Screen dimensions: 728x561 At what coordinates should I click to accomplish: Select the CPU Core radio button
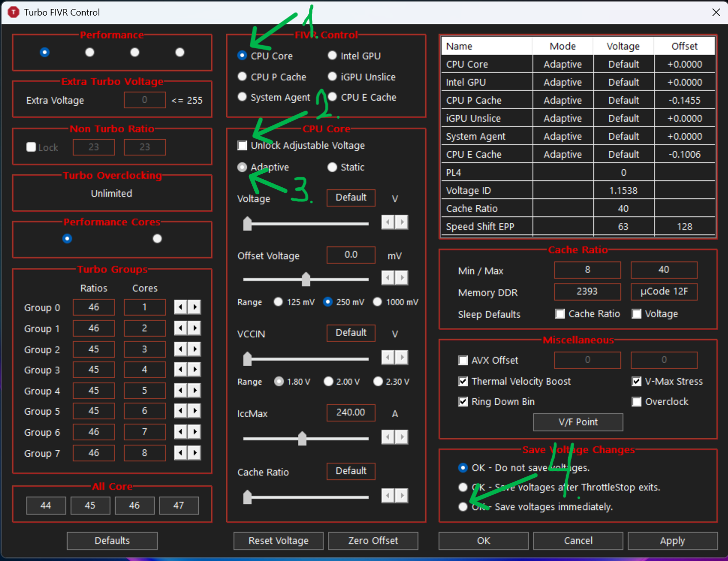pos(242,56)
